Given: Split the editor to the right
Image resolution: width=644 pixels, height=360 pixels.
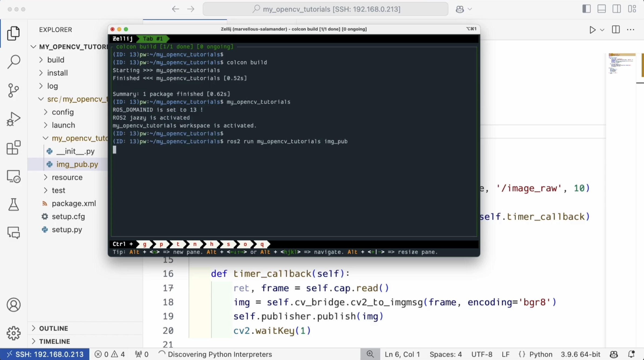Looking at the screenshot, I should pos(616,30).
